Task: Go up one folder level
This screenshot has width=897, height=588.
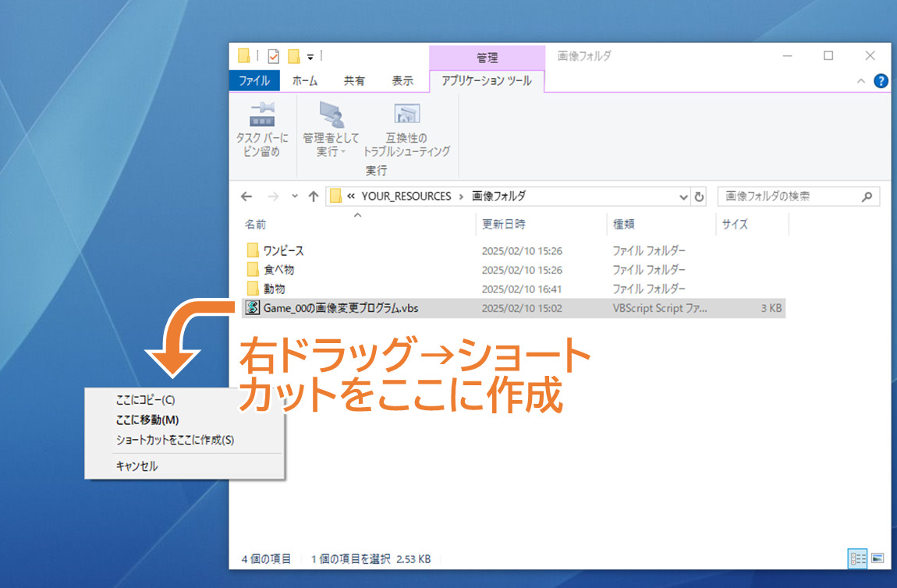Action: [x=314, y=197]
